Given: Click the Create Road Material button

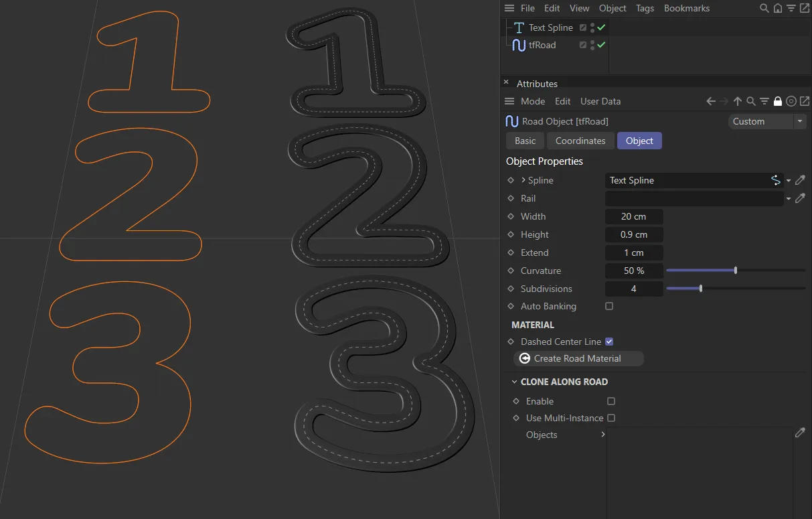Looking at the screenshot, I should [578, 358].
